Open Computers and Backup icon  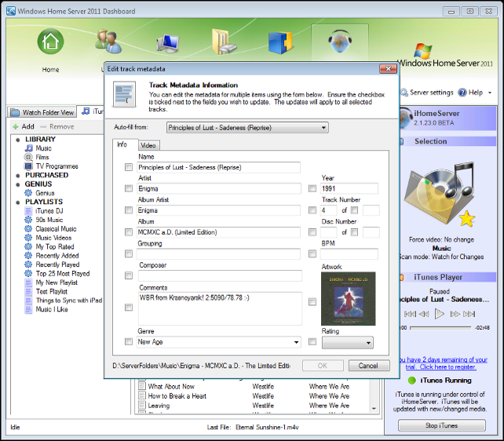tap(168, 44)
